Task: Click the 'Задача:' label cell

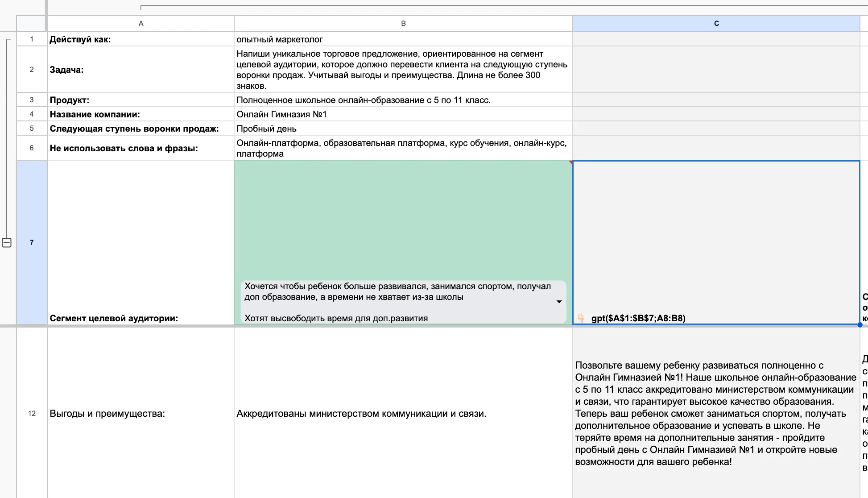Action: [141, 70]
